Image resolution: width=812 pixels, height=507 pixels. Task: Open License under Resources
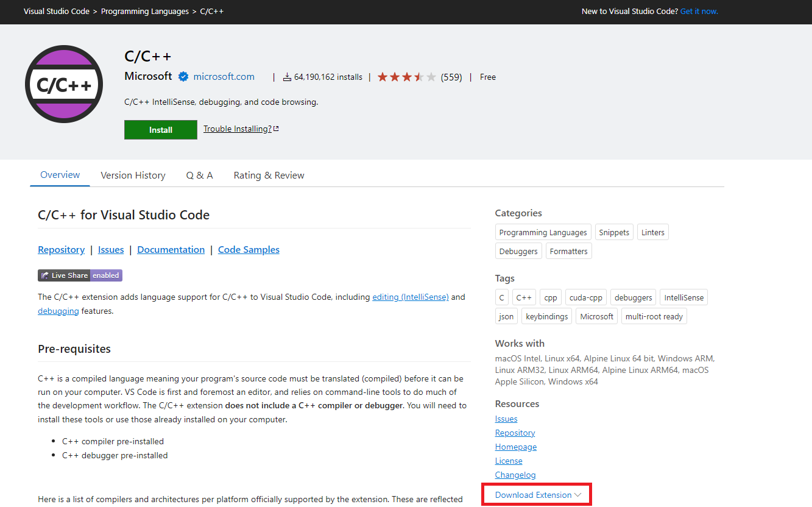[x=509, y=461]
